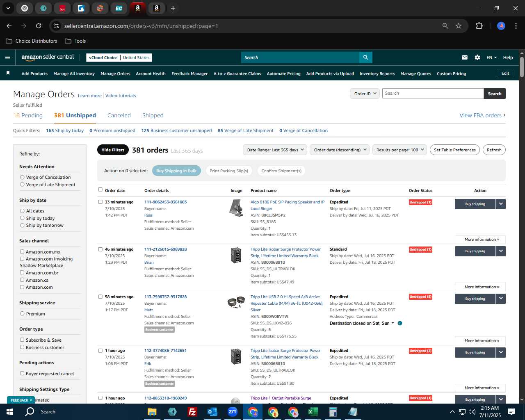Screen dimensions: 525x420
Task: Check the Amazon.com.mx sales channel
Action: pos(22,251)
